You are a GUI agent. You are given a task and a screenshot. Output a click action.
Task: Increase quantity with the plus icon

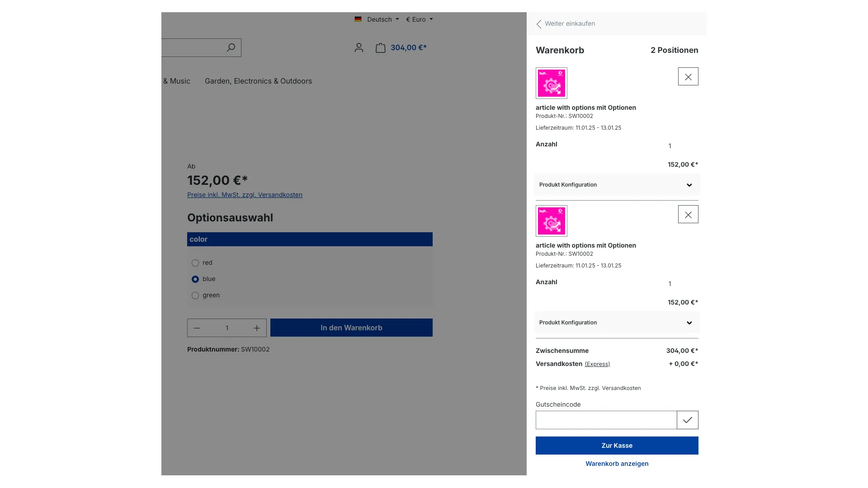[256, 328]
